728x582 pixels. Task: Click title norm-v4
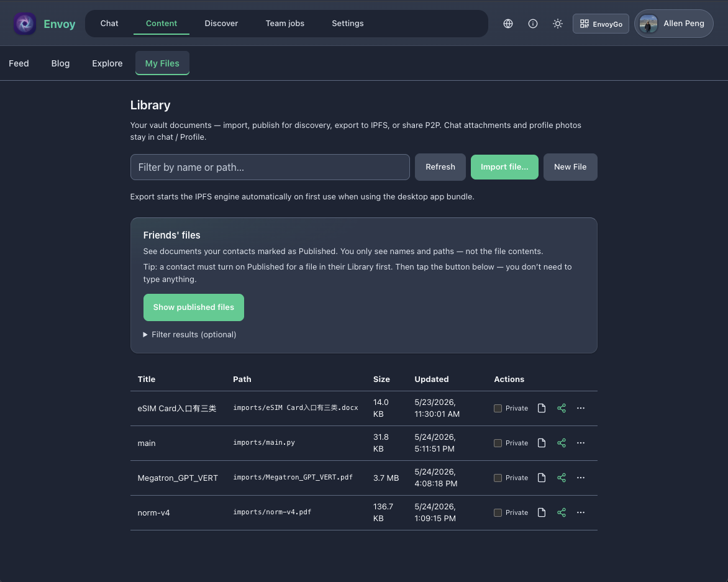click(153, 513)
